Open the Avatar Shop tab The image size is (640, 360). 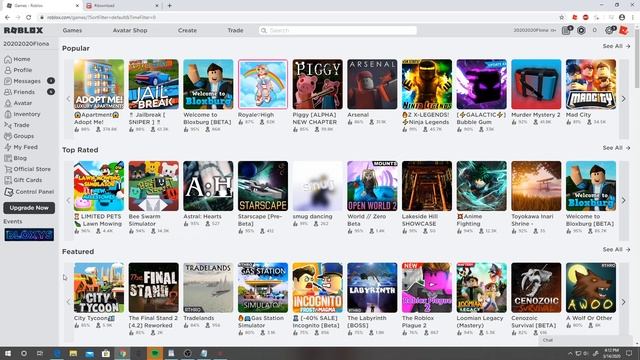click(x=130, y=31)
